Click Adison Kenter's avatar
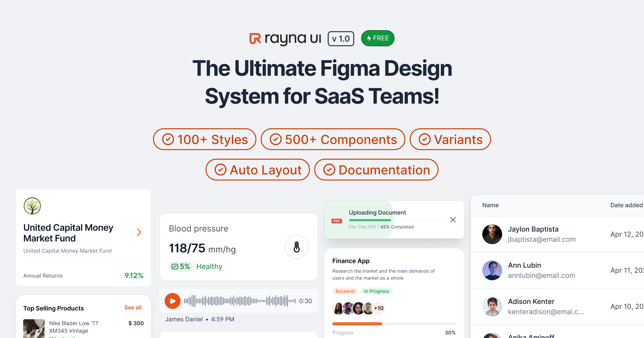Image resolution: width=644 pixels, height=338 pixels. pos(492,306)
